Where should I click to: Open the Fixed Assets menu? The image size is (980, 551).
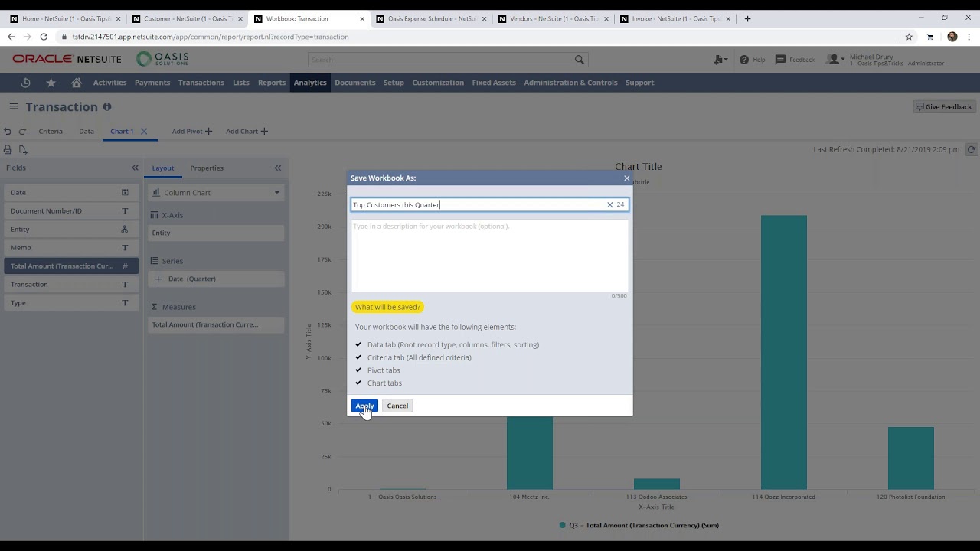point(494,83)
